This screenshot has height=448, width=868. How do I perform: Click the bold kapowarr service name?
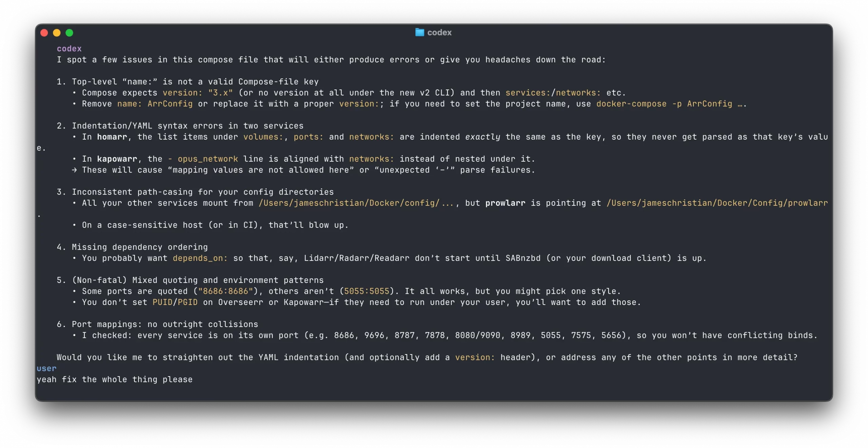(117, 159)
